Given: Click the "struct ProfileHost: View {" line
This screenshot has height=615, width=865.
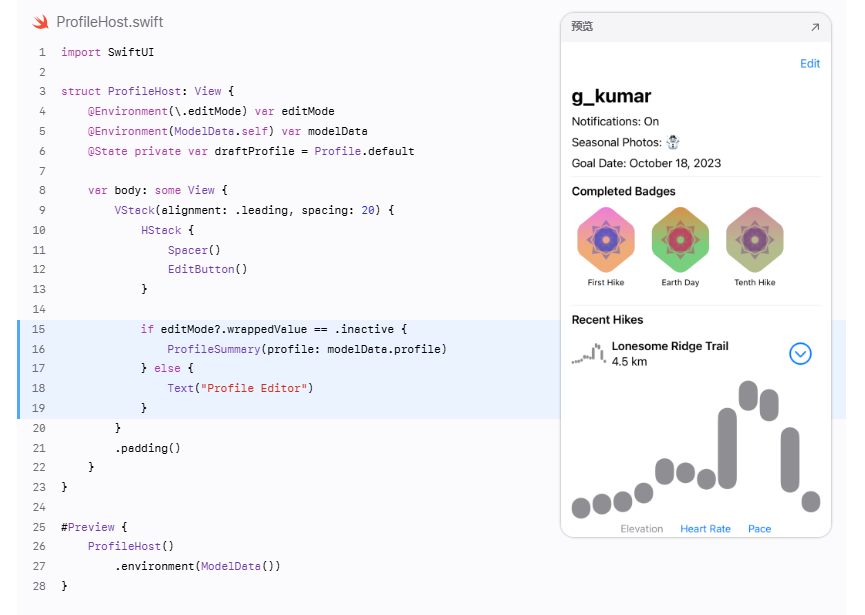Looking at the screenshot, I should click(x=147, y=92).
